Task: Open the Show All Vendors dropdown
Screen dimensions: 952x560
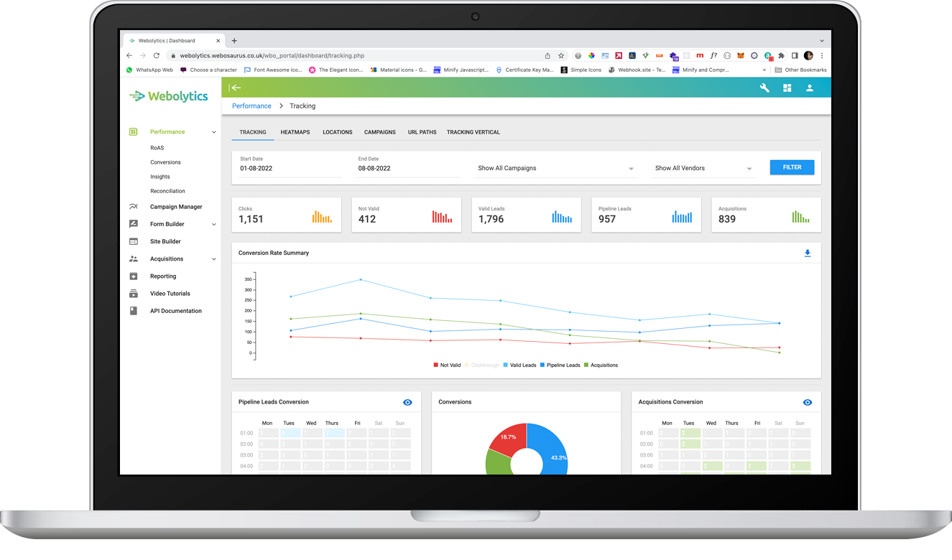Action: pyautogui.click(x=703, y=167)
